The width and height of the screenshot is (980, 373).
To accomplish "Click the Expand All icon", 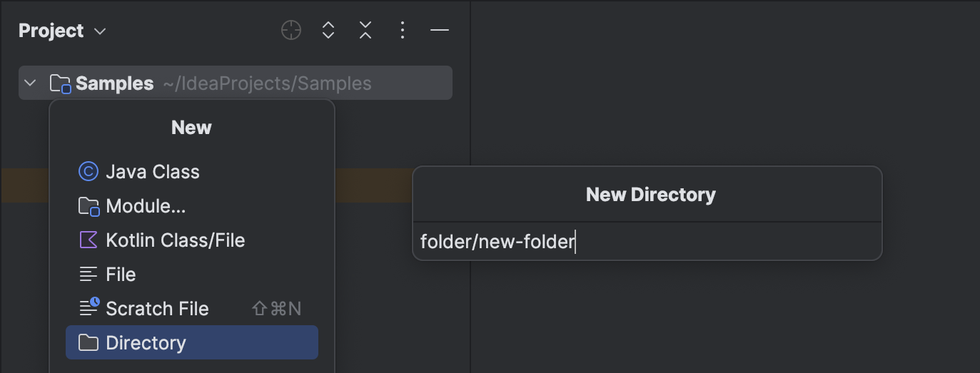I will tap(328, 31).
